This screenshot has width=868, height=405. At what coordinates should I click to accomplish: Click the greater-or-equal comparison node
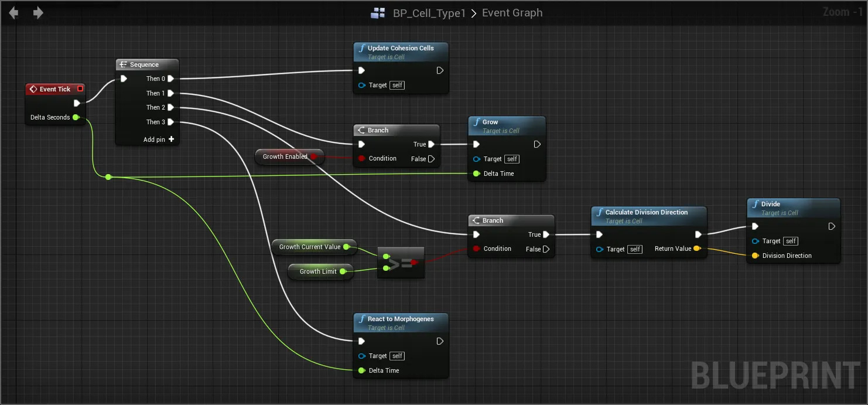click(x=400, y=263)
